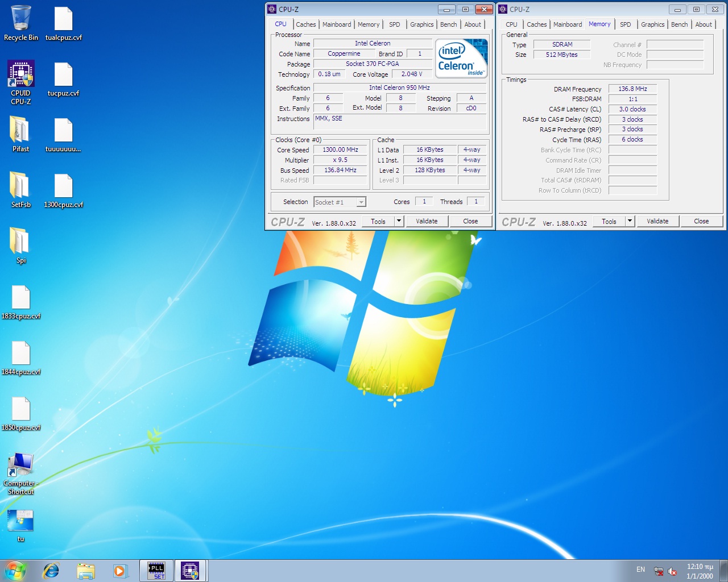Image resolution: width=728 pixels, height=582 pixels.
Task: Open the Recycle Bin desktop icon
Action: tap(21, 23)
